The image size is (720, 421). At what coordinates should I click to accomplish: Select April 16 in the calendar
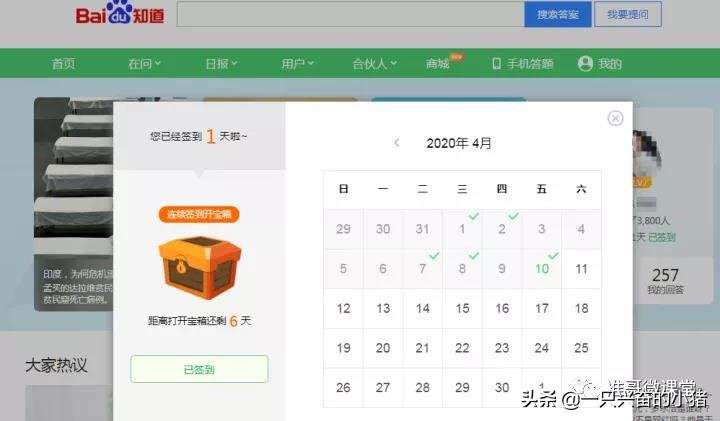502,308
